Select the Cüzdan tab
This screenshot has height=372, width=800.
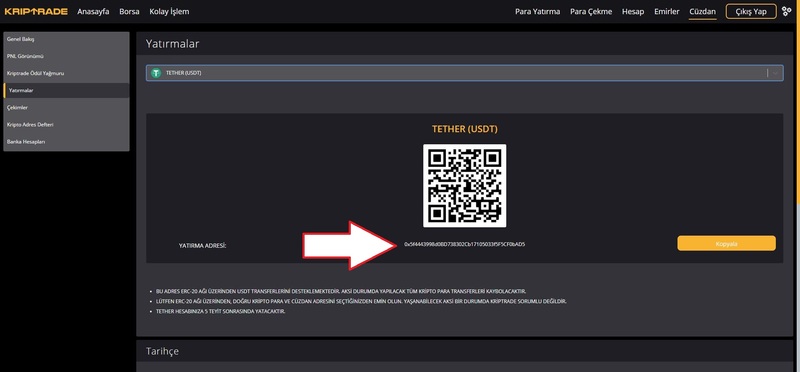point(703,11)
